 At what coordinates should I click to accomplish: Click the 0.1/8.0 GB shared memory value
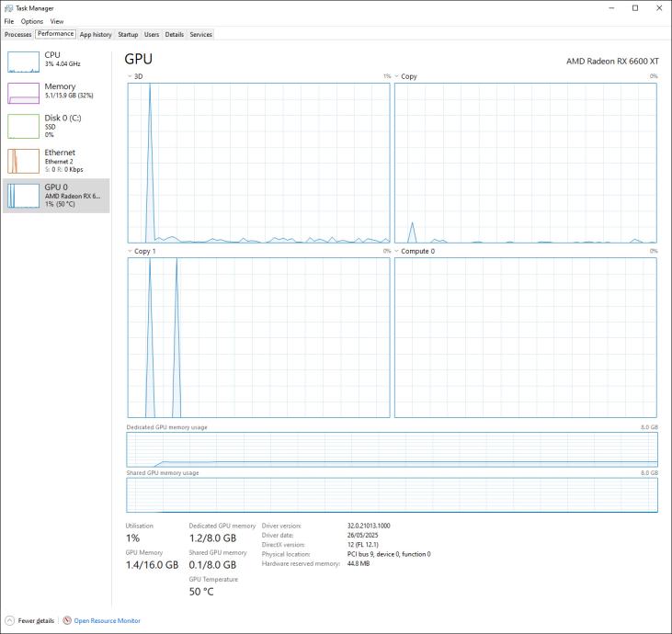click(212, 565)
